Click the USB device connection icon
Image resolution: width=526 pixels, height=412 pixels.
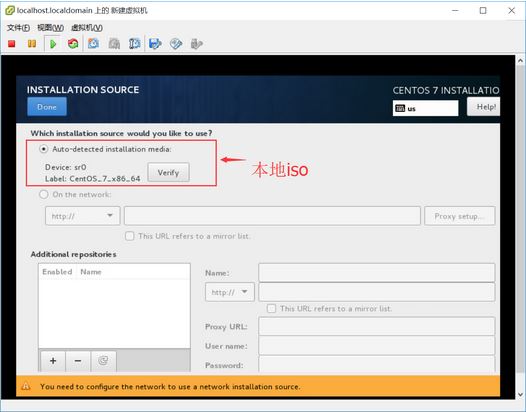[196, 44]
